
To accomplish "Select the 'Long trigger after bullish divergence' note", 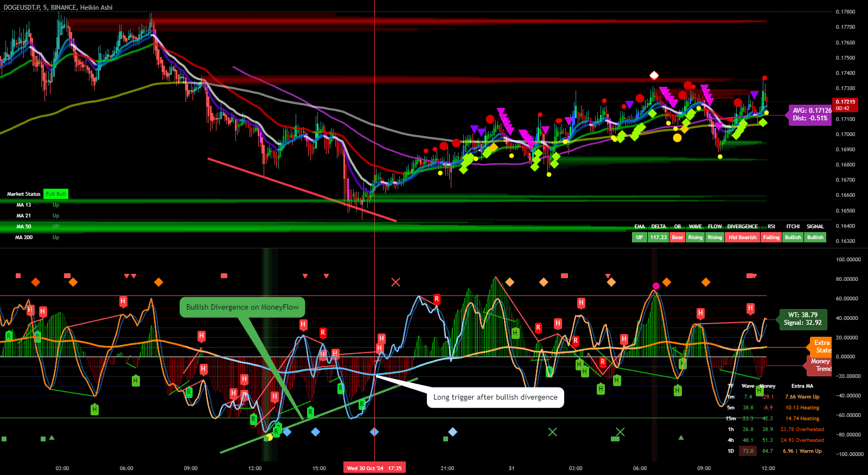I will coord(495,397).
